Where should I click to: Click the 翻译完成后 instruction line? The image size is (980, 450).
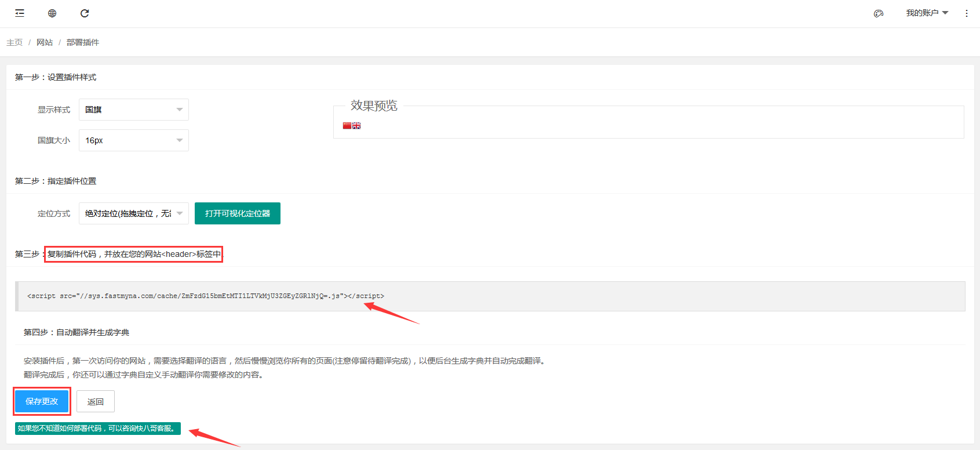click(145, 375)
